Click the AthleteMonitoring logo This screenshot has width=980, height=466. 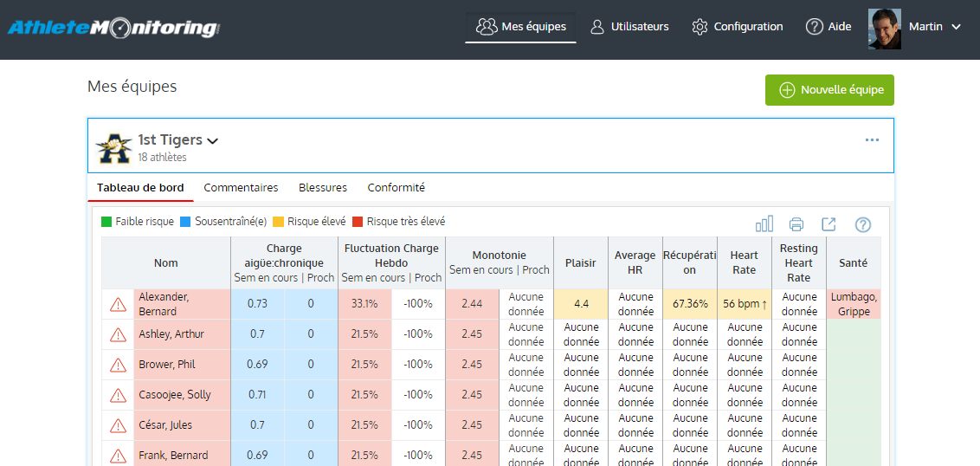coord(113,28)
